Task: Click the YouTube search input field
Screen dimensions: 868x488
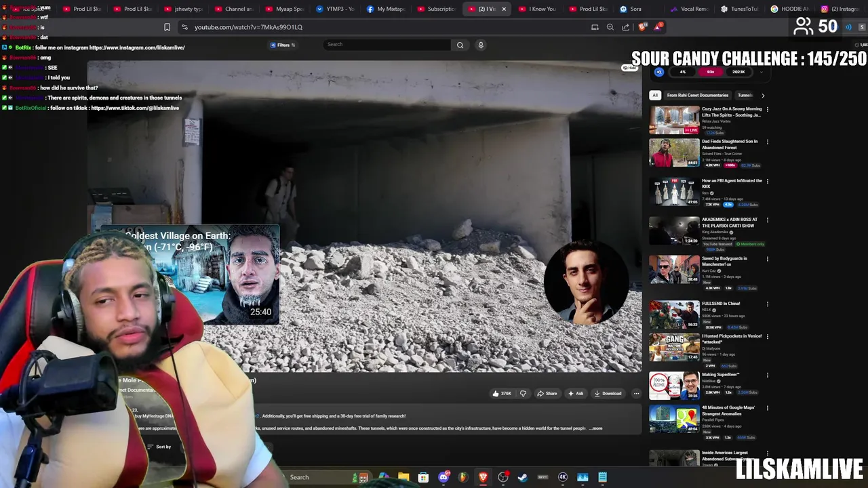Action: pyautogui.click(x=387, y=45)
